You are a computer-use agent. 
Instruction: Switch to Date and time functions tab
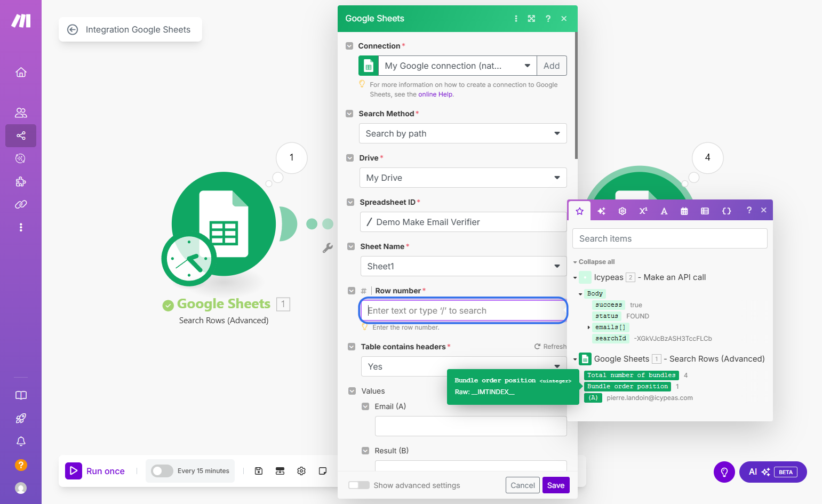pos(684,211)
